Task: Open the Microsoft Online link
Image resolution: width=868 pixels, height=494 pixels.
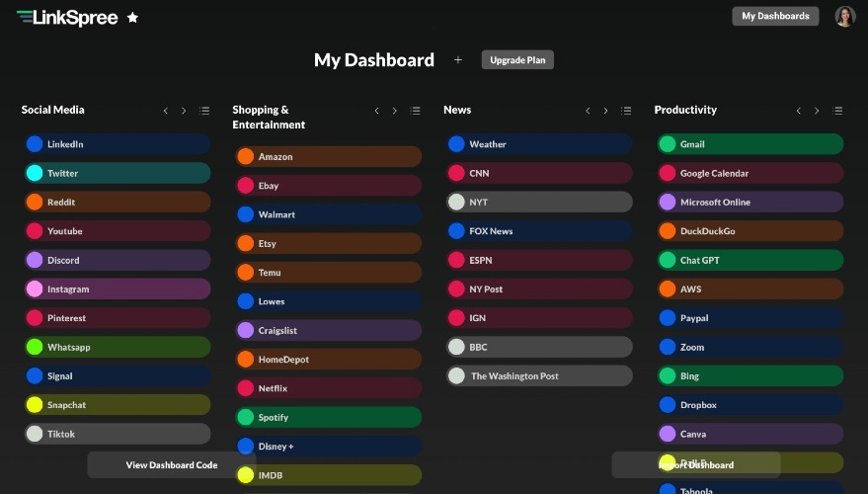Action: [x=750, y=203]
